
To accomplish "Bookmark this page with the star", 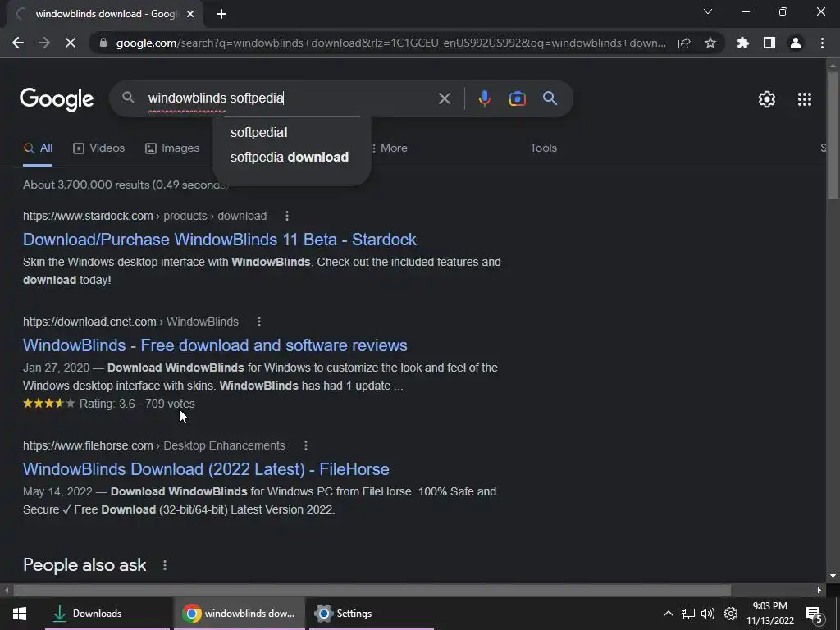I will tap(710, 43).
